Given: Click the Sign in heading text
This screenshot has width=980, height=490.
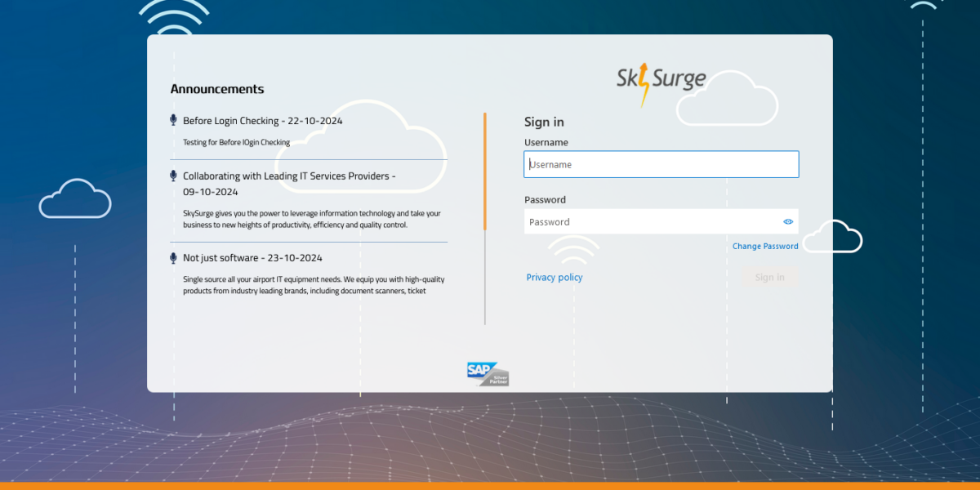Looking at the screenshot, I should pos(544,122).
